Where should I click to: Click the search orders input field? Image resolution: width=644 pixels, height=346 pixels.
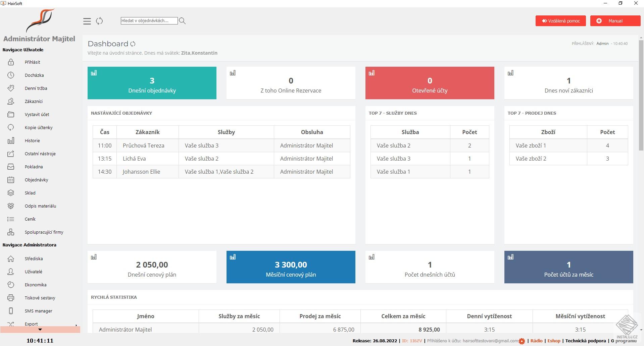coord(149,21)
